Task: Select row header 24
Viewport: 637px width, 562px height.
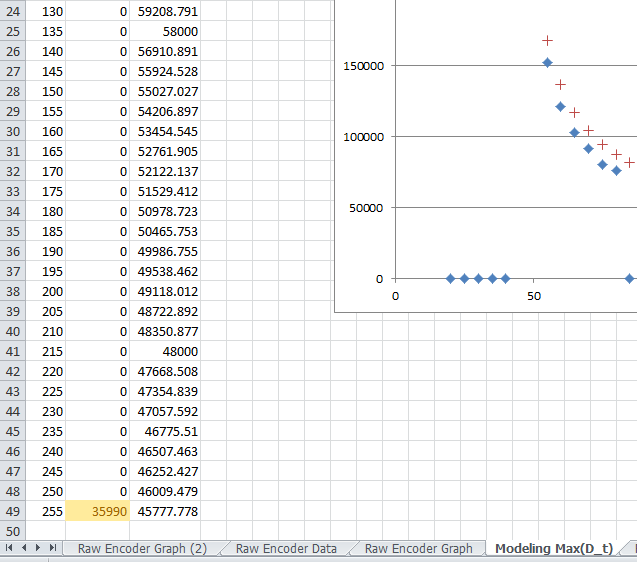Action: [x=13, y=11]
